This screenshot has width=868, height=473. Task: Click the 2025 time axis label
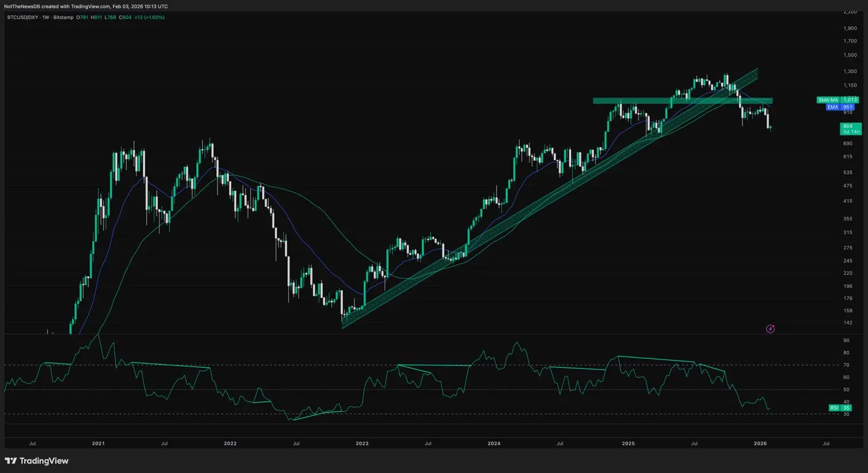point(628,443)
